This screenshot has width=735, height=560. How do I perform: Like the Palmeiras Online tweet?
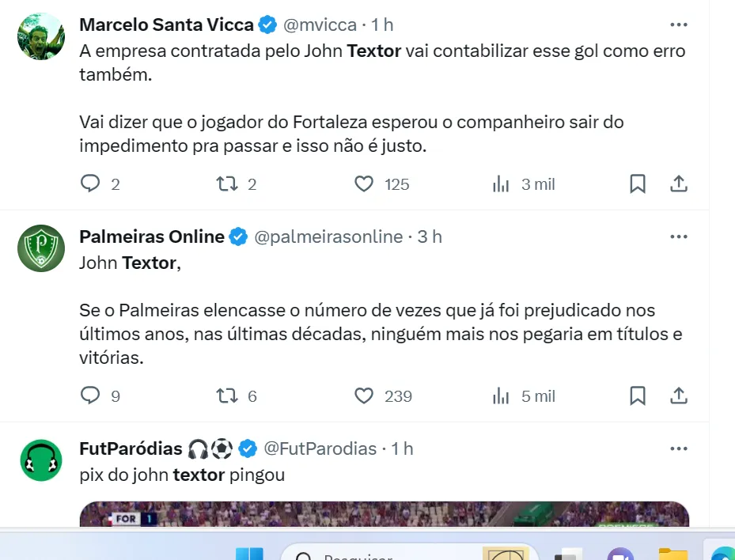click(364, 395)
